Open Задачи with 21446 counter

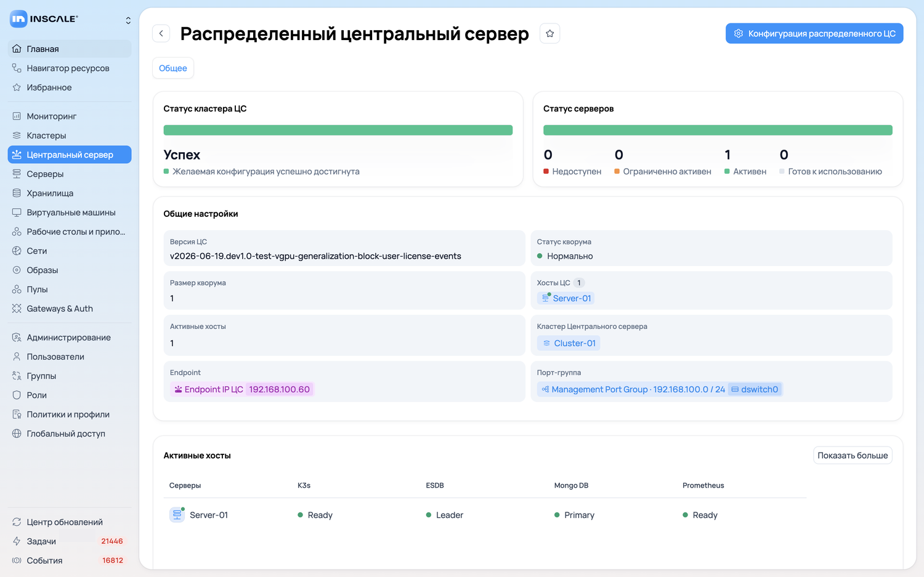point(70,541)
